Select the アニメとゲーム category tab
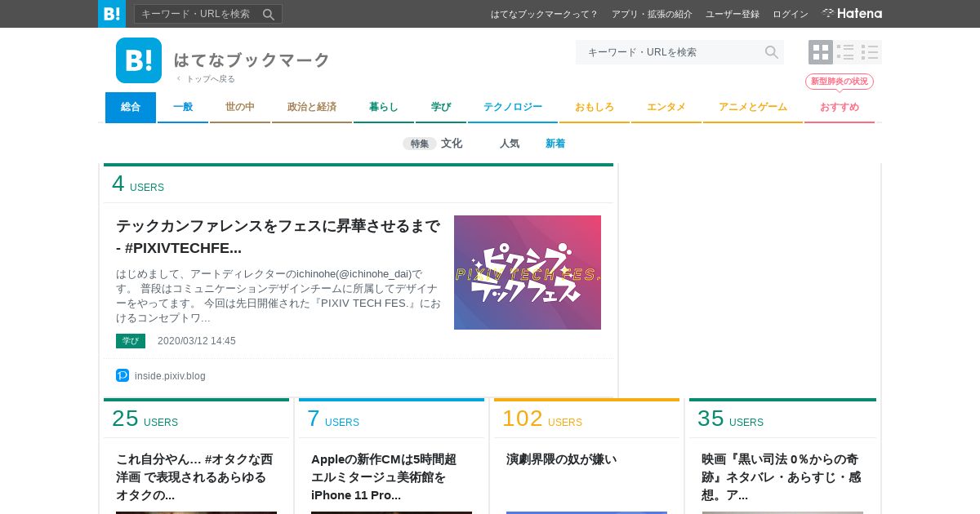This screenshot has height=514, width=980. tap(753, 107)
